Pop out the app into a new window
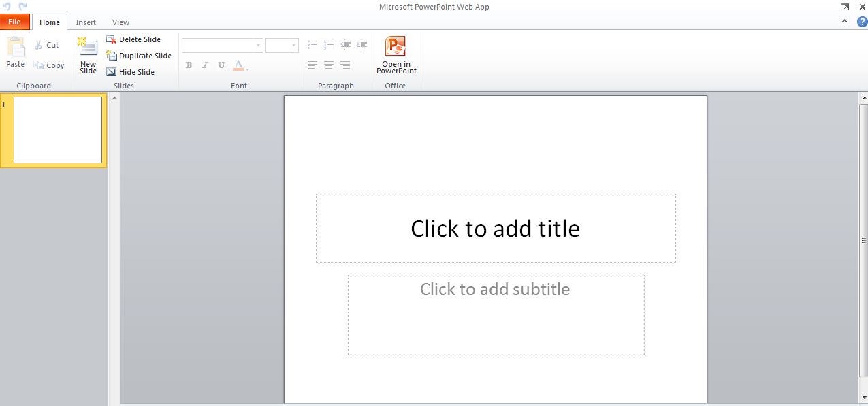The height and width of the screenshot is (406, 868). (x=845, y=7)
